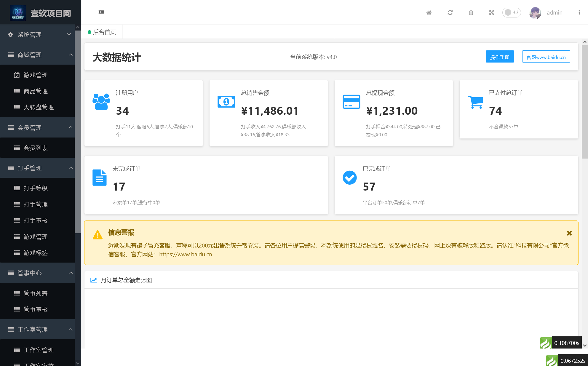Click the home icon in top bar
Image resolution: width=588 pixels, height=366 pixels.
point(429,12)
